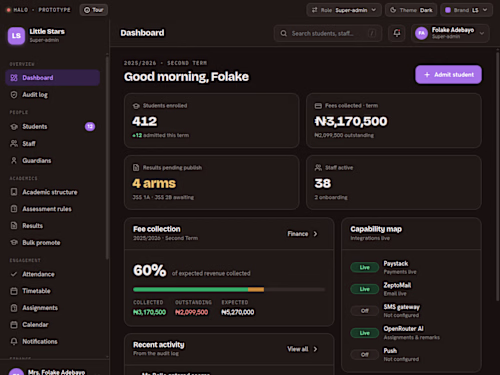Viewport: 500px width, 375px height.
Task: Click the Students graduation cap icon
Action: click(x=14, y=127)
